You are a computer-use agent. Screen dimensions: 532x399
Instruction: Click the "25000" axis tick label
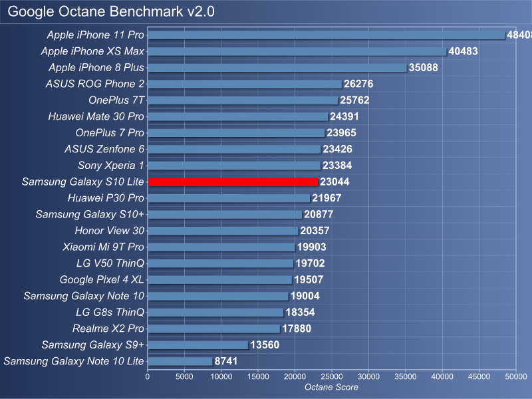(x=332, y=376)
